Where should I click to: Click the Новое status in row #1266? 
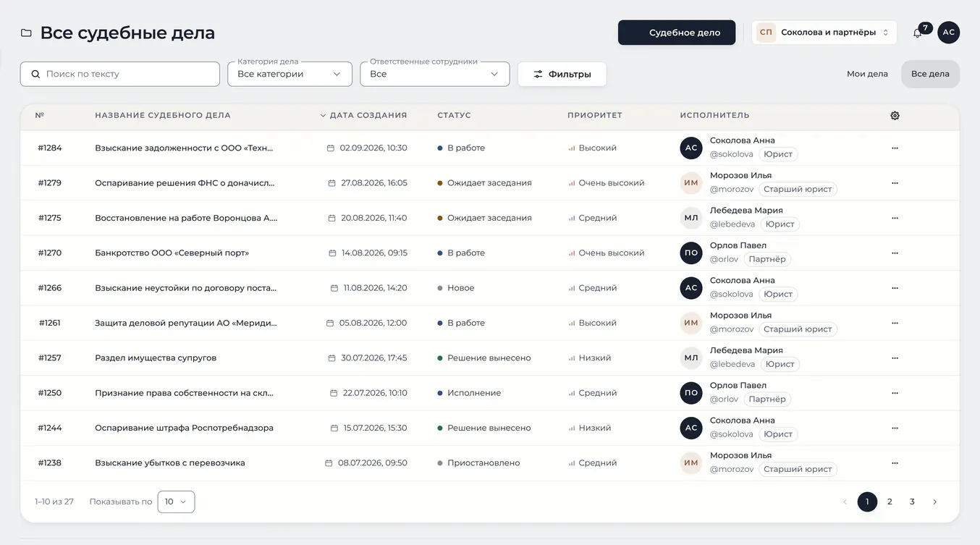(456, 288)
